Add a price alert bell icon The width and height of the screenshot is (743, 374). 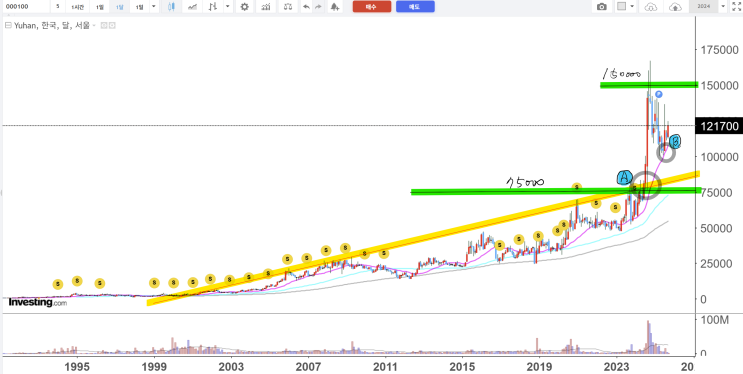pos(335,7)
